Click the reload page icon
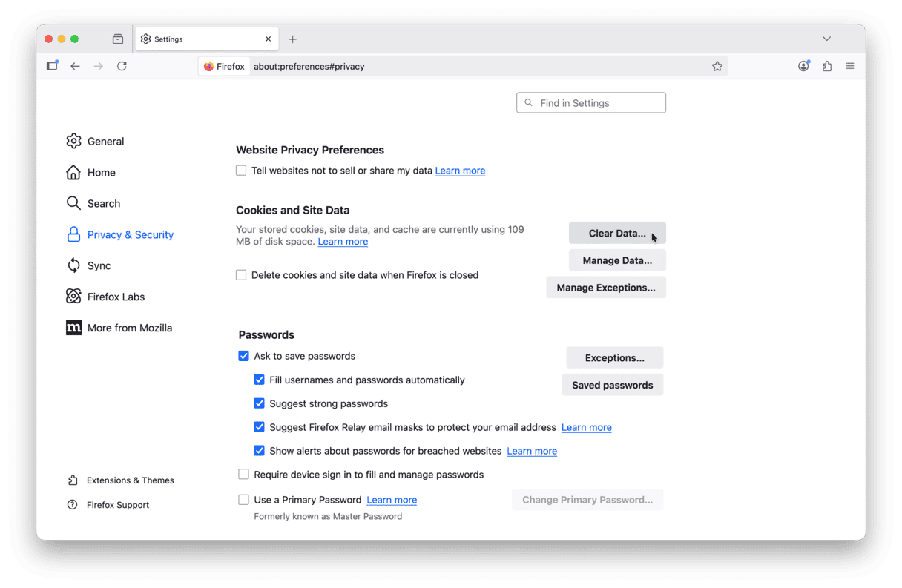902x588 pixels. coord(122,66)
